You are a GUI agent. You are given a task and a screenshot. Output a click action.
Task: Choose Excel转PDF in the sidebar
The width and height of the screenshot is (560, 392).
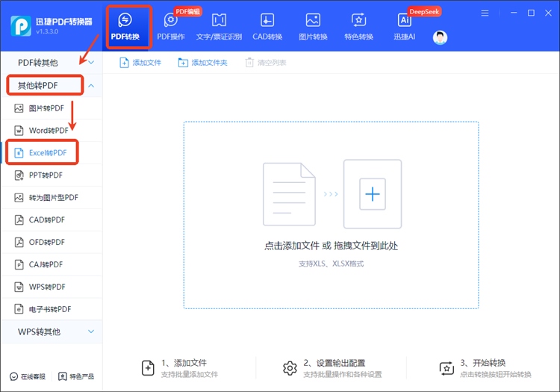tap(52, 153)
